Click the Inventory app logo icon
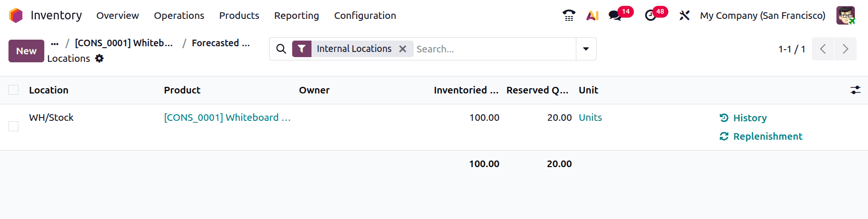The image size is (868, 219). [16, 16]
